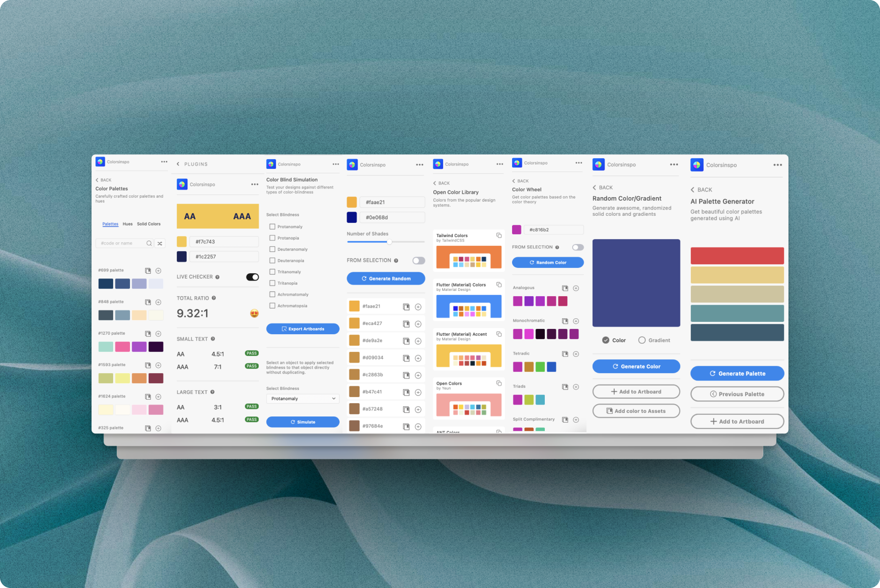This screenshot has height=588, width=880.
Task: Click the Simulate button
Action: click(302, 422)
